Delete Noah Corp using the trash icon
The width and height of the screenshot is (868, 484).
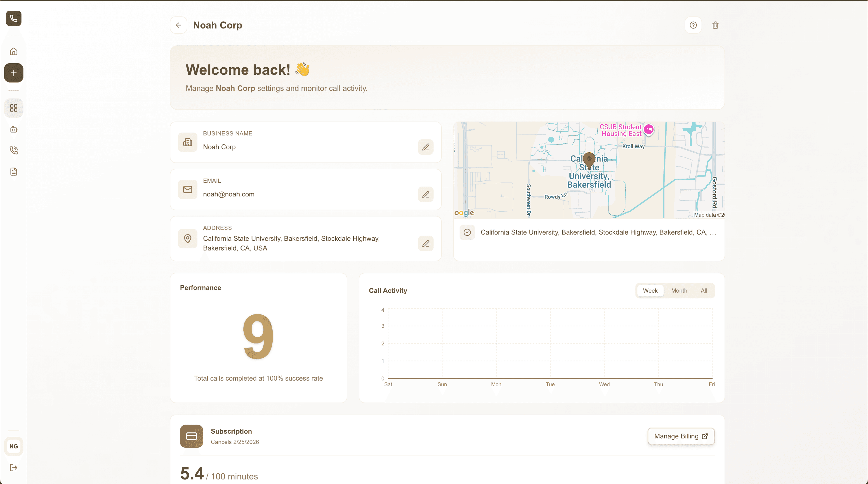[x=716, y=25]
